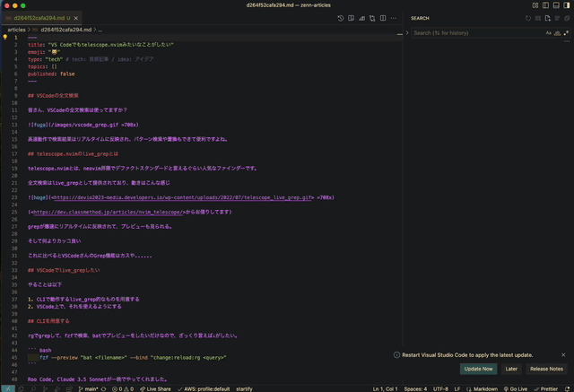
Task: Open a new search editor
Action: pyautogui.click(x=548, y=18)
